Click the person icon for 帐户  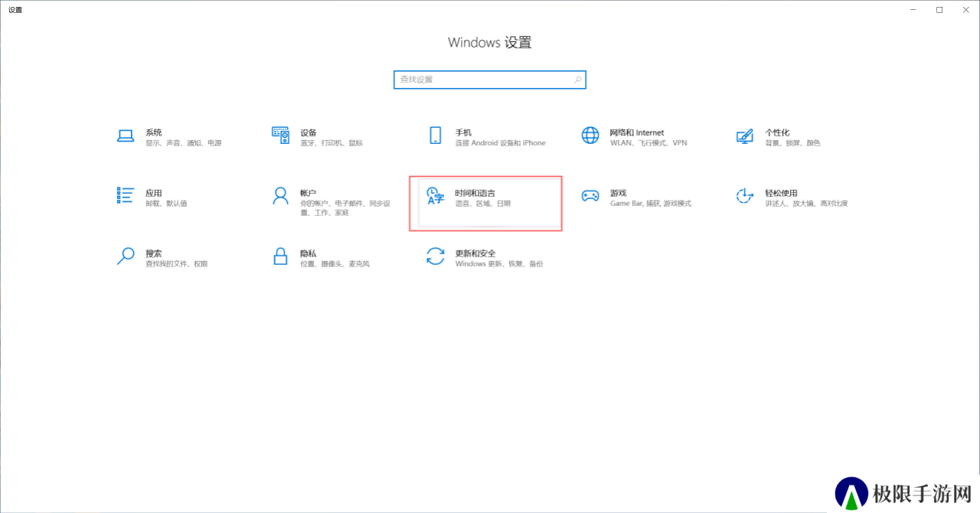(280, 196)
